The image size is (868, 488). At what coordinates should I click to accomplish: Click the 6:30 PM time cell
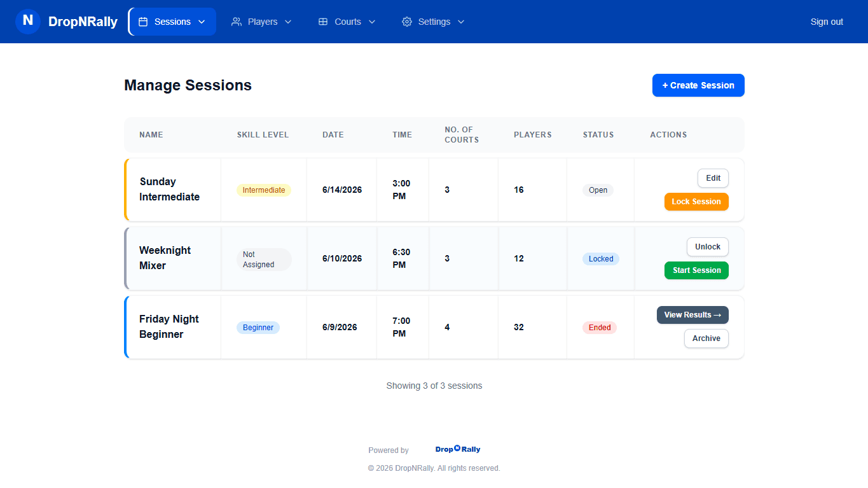pos(402,258)
